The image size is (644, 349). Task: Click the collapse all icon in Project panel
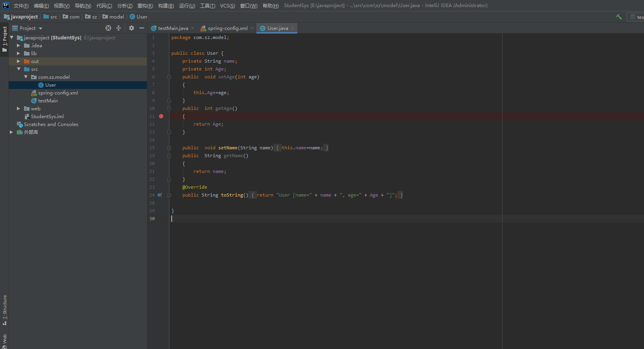click(119, 28)
